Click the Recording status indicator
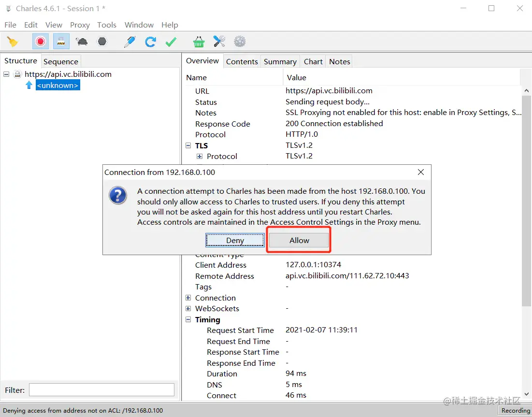532x417 pixels. [516, 411]
